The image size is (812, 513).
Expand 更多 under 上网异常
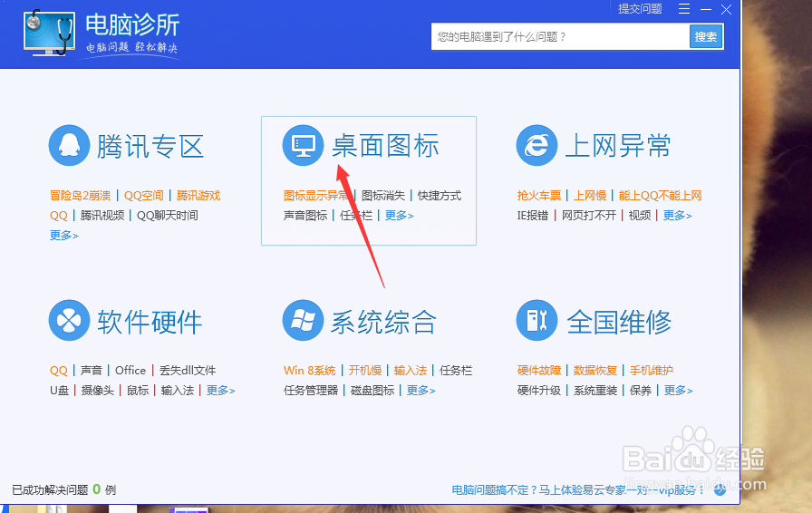pos(677,216)
